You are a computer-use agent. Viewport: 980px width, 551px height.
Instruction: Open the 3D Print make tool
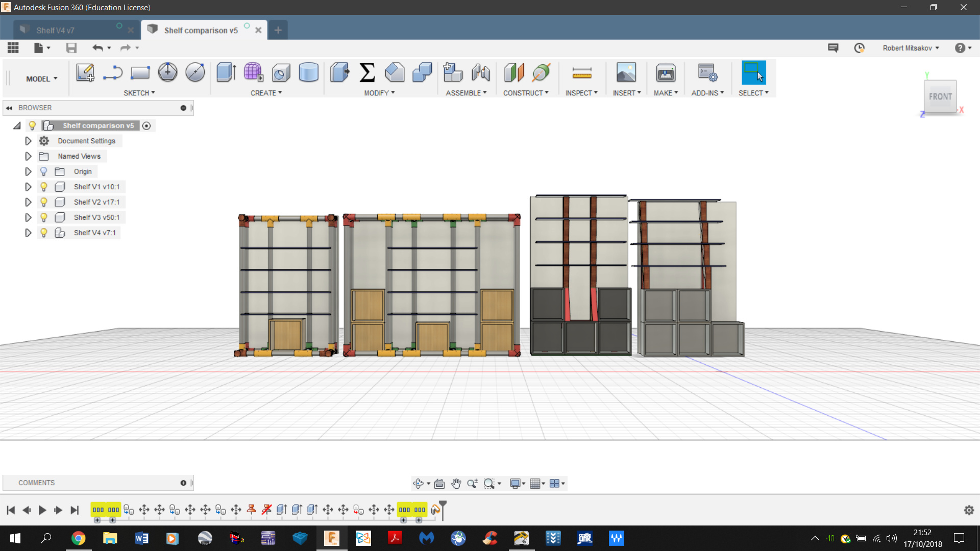[x=666, y=72]
